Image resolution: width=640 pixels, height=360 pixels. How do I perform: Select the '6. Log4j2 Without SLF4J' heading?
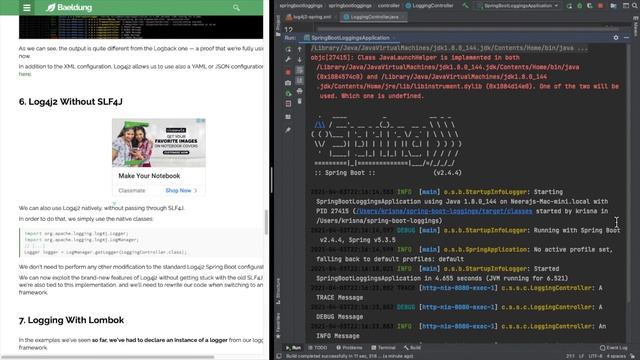[71, 102]
